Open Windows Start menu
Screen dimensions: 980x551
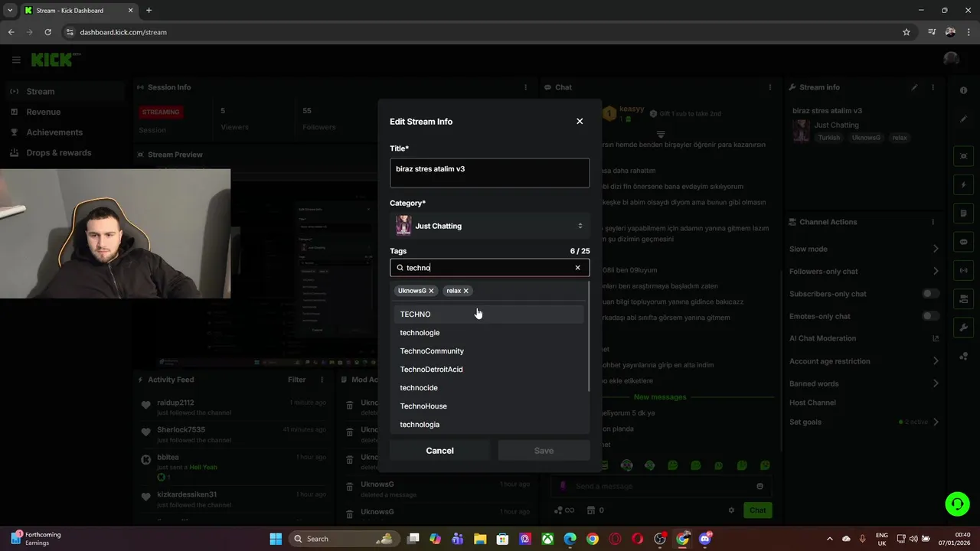pos(276,539)
